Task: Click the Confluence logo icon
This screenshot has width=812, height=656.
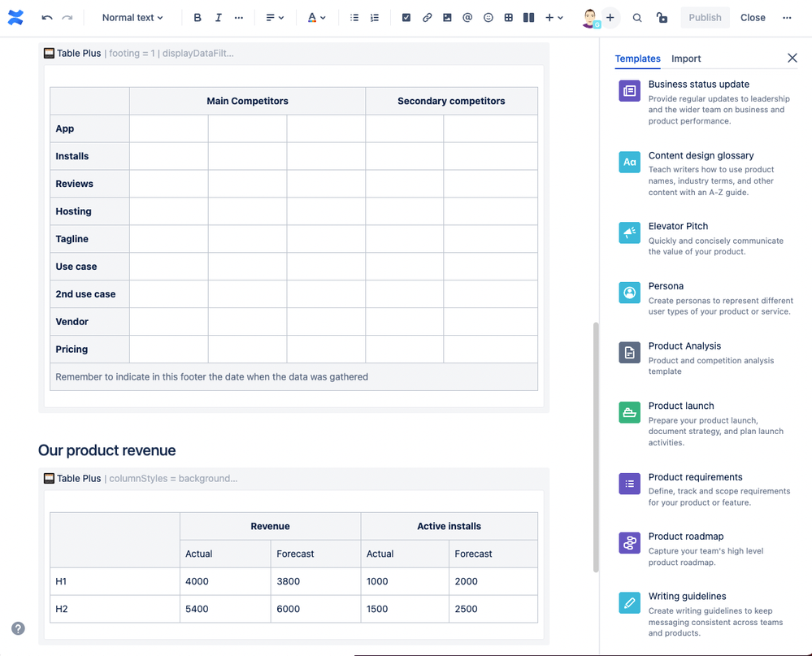Action: (15, 17)
